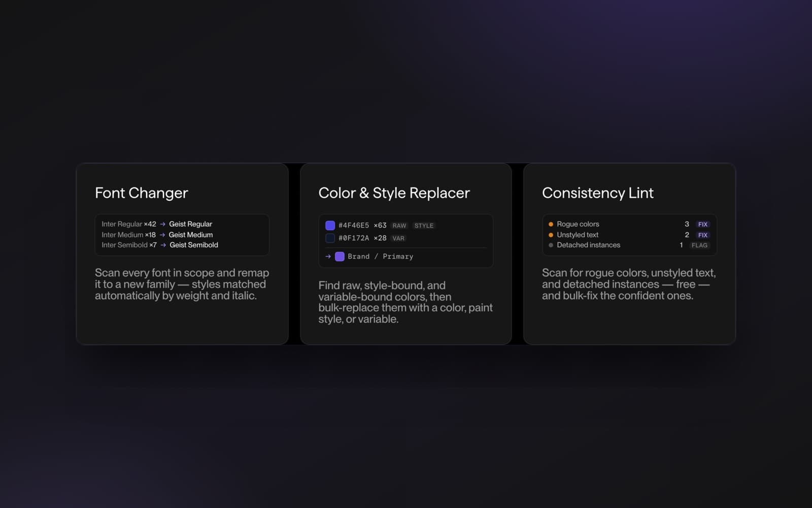Click FIX badge on Unstyled text row
The width and height of the screenshot is (812, 508).
[702, 235]
